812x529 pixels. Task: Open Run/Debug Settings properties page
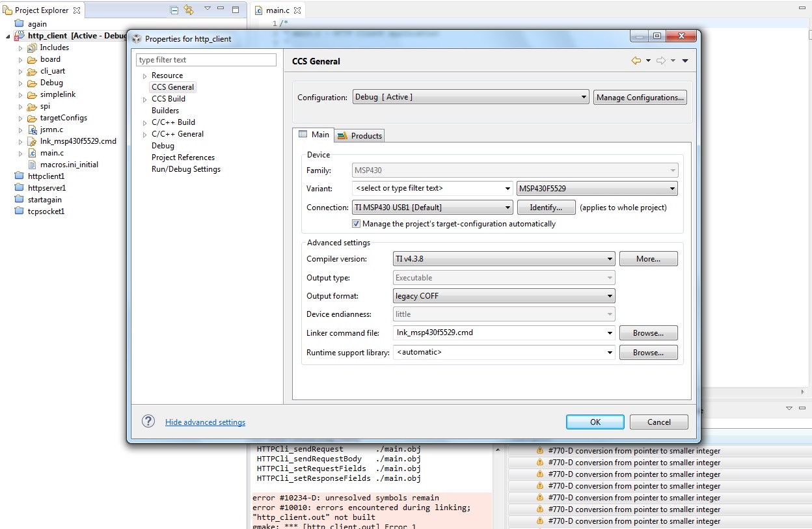point(186,169)
